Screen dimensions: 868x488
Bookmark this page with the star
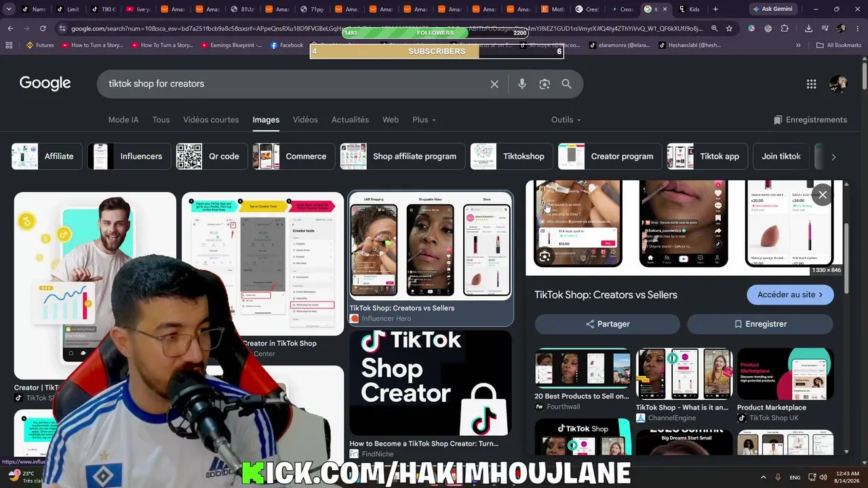click(x=729, y=28)
